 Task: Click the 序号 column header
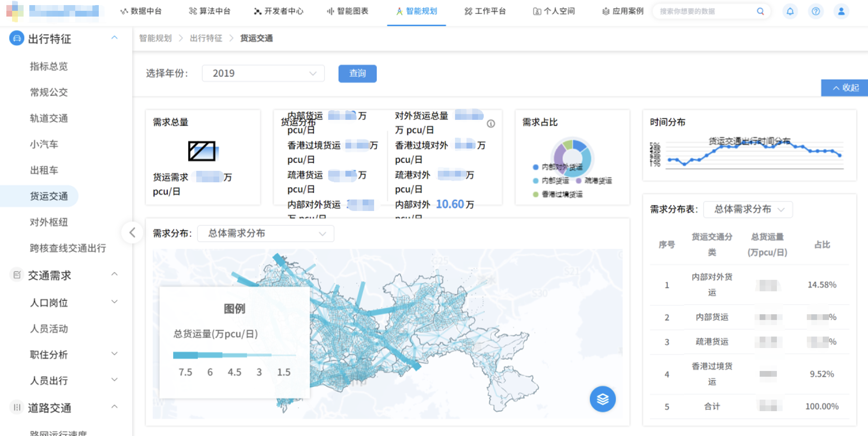click(x=667, y=245)
